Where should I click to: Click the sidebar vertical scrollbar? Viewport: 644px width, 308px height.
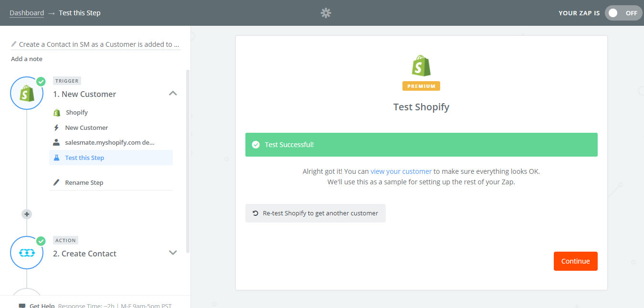[x=188, y=161]
